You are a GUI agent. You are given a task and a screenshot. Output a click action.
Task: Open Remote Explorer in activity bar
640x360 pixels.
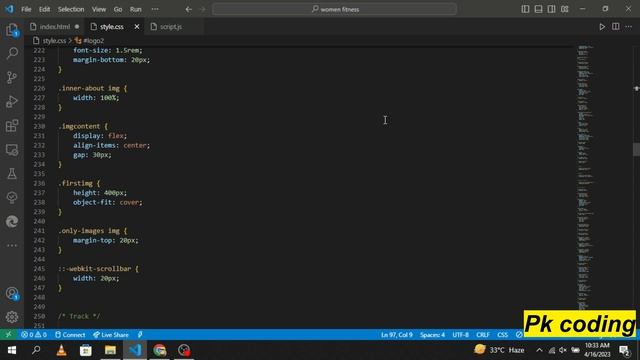click(x=12, y=150)
